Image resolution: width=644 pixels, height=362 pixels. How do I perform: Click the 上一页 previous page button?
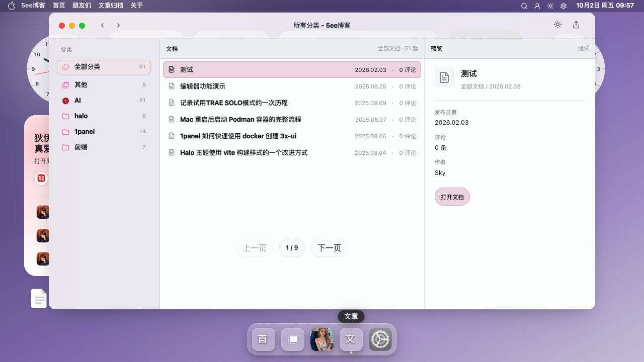(x=255, y=248)
